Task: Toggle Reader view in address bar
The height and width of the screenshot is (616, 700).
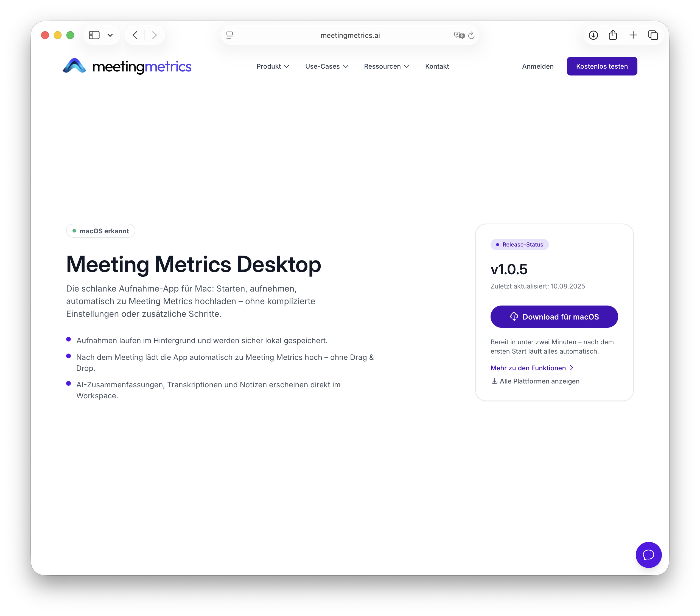Action: pyautogui.click(x=229, y=35)
